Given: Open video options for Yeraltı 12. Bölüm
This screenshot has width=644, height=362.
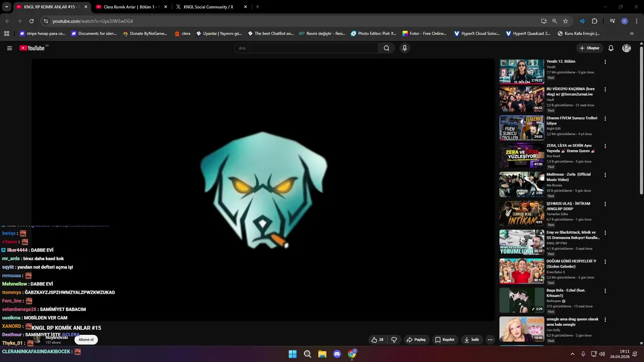Looking at the screenshot, I should (605, 62).
